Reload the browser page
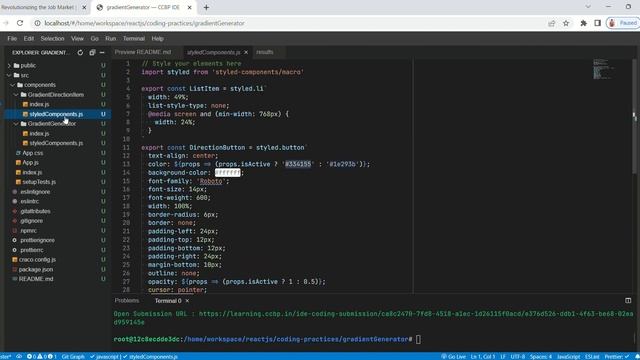This screenshot has height=360, width=640. 20,23
